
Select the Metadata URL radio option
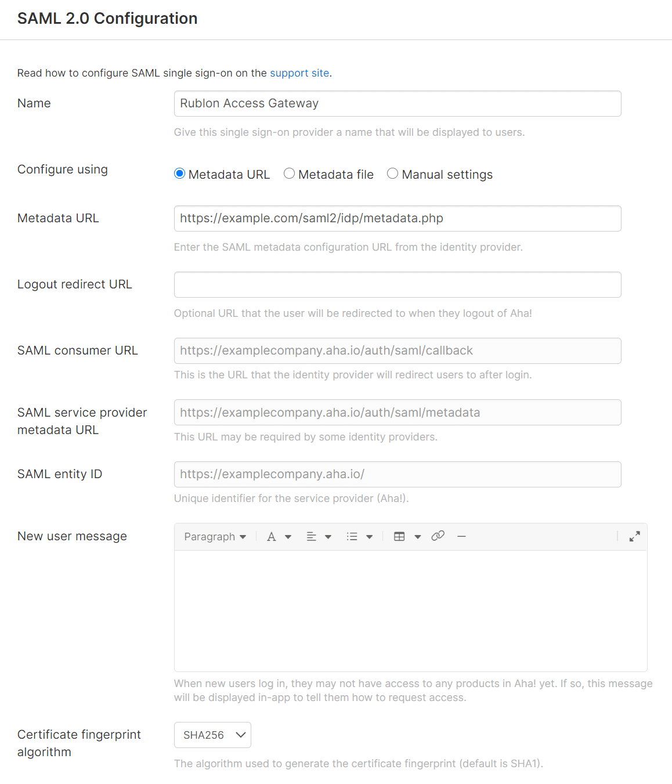pos(180,174)
